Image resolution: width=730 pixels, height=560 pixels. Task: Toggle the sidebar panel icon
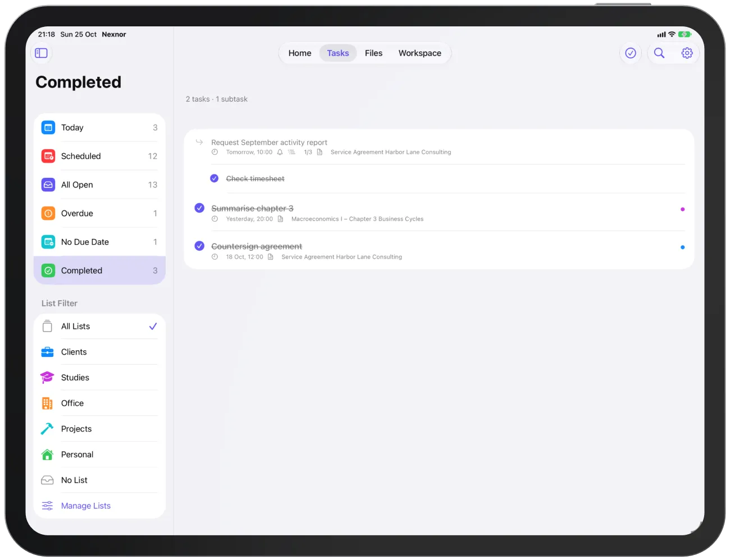[41, 53]
